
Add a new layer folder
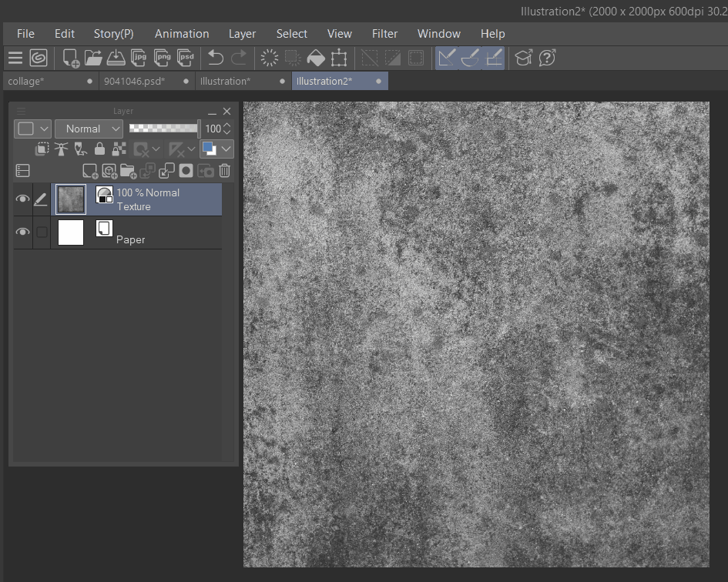(128, 171)
